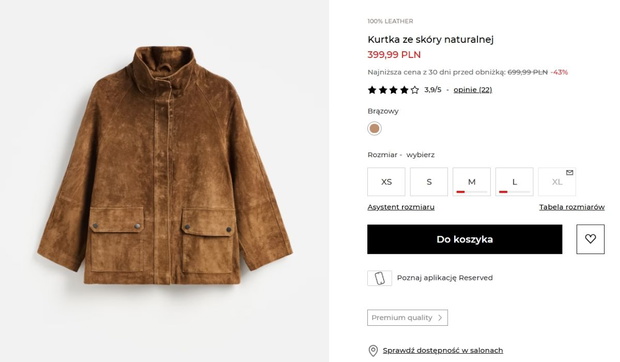Viewport: 620px width, 362px height.
Task: Open Sprawdź dostępność w salonach link
Action: point(443,351)
